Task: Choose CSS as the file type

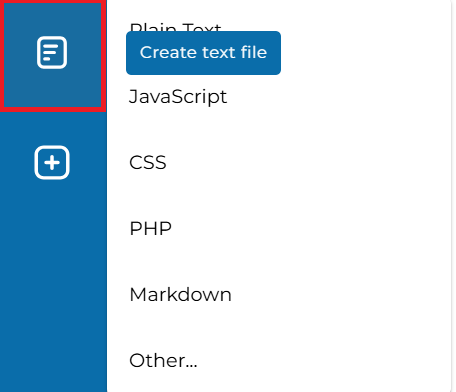Action: 148,163
